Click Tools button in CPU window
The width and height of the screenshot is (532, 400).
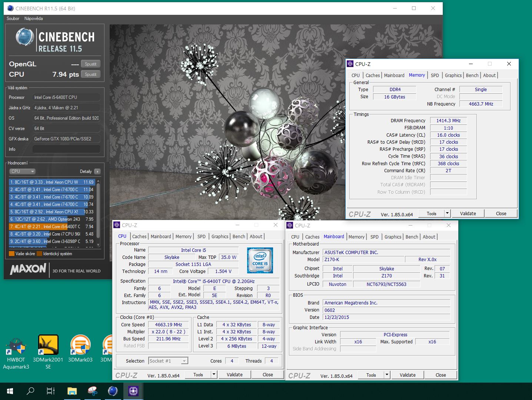(198, 374)
